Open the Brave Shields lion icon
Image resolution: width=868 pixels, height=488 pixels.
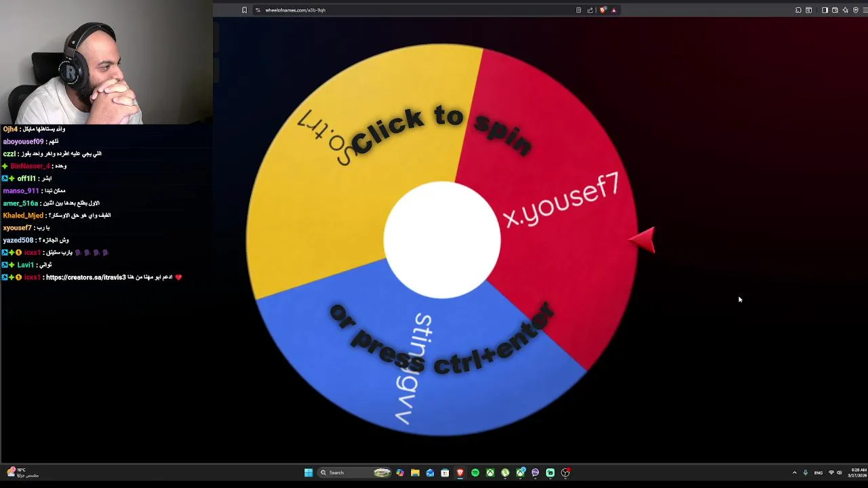603,10
